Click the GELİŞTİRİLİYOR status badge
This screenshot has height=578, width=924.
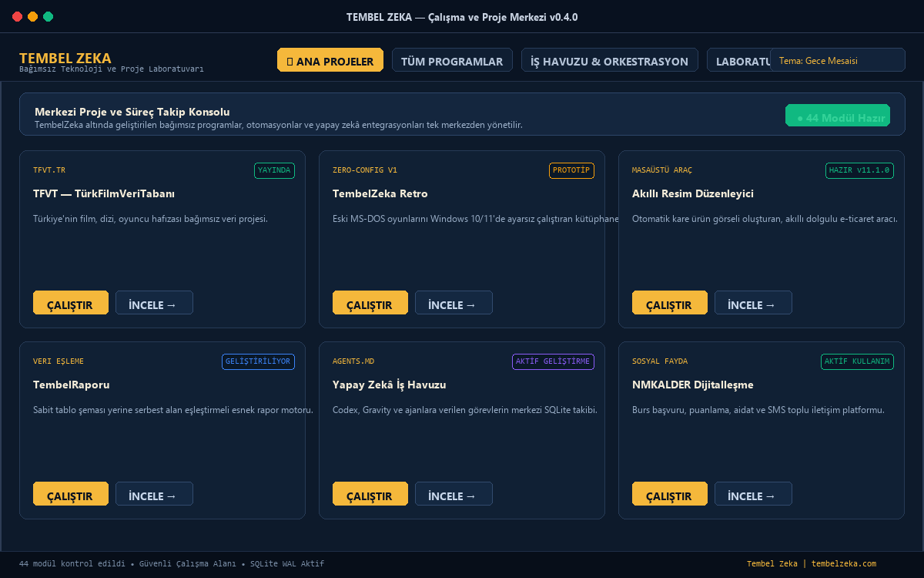click(x=258, y=361)
